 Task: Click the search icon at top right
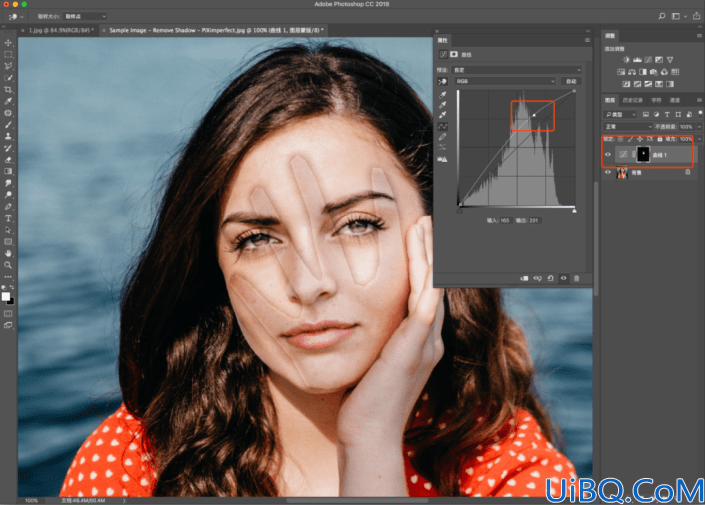pos(662,16)
